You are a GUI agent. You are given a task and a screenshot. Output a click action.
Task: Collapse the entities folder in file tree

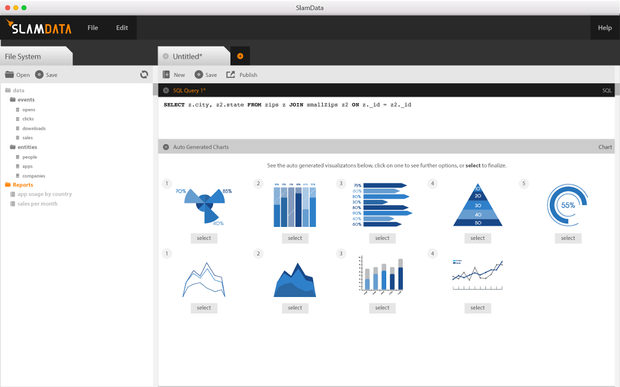click(13, 147)
